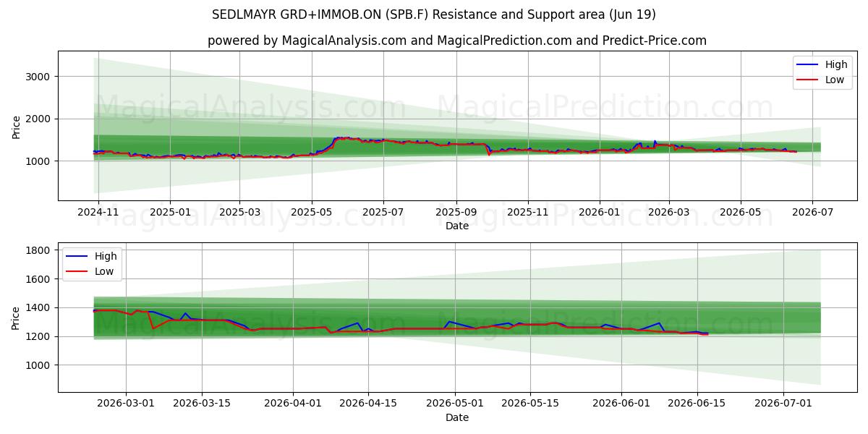
Task: Click the '1000' tick on bottom chart
Action: (x=40, y=365)
